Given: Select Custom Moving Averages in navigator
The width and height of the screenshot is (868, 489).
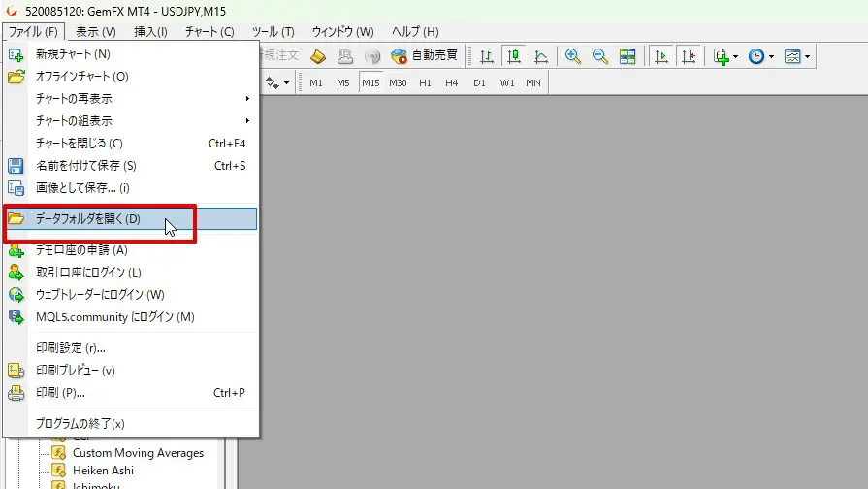Looking at the screenshot, I should [138, 453].
